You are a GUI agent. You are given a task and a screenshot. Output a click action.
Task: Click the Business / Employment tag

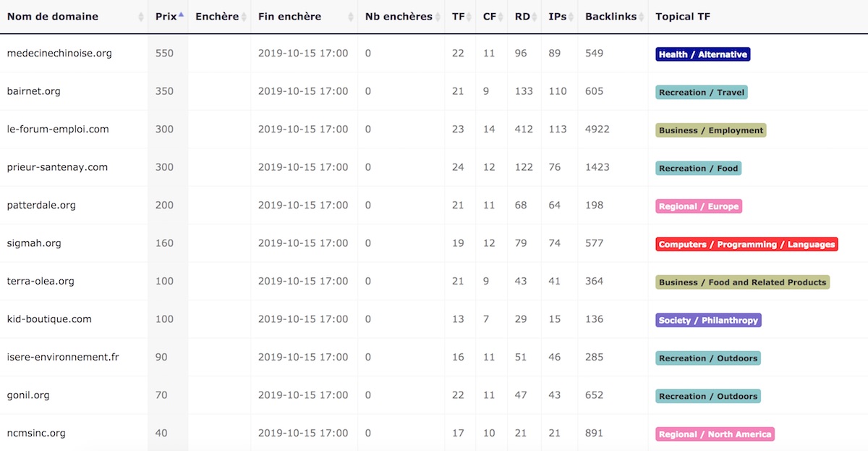pos(710,130)
